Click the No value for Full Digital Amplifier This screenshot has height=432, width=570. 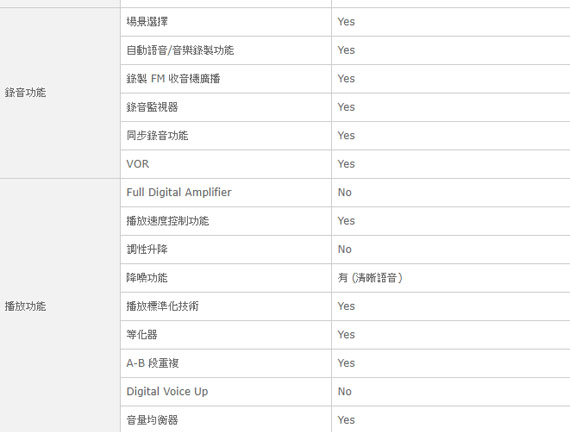pos(345,192)
